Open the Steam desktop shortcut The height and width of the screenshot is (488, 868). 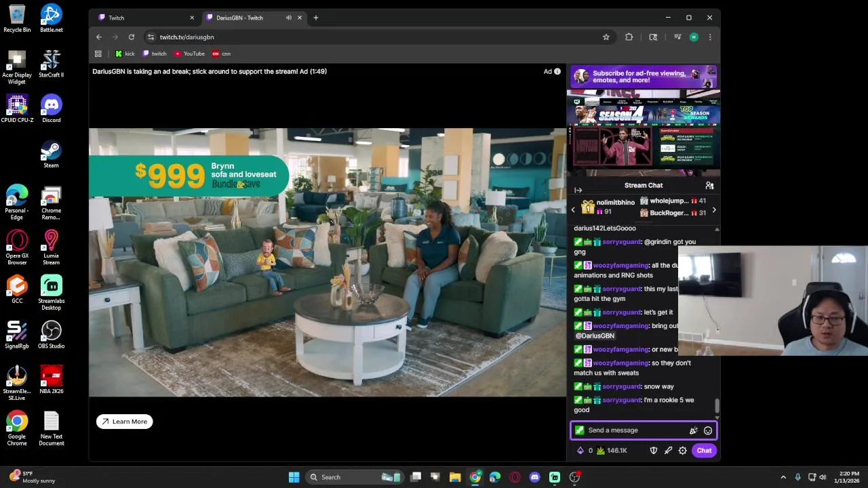pos(51,154)
